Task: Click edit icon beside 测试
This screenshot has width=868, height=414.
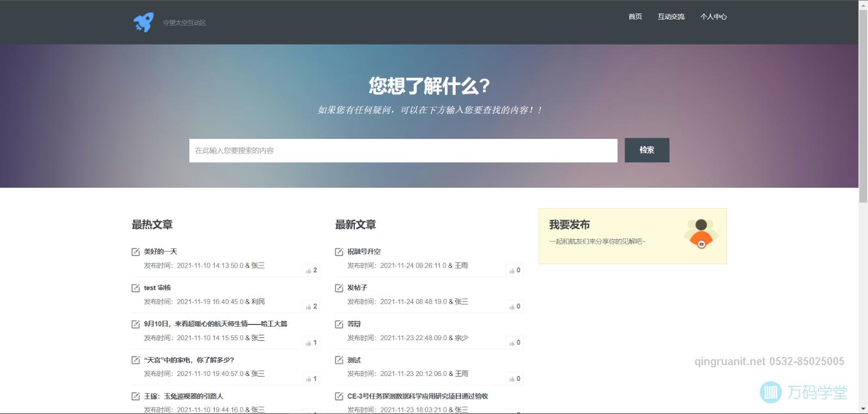Action: (x=339, y=360)
